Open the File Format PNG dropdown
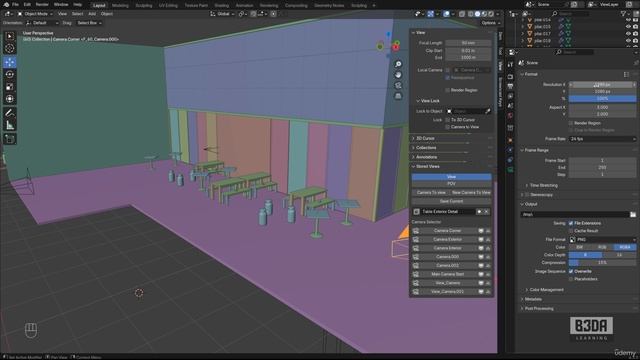The height and width of the screenshot is (360, 640). click(x=602, y=240)
